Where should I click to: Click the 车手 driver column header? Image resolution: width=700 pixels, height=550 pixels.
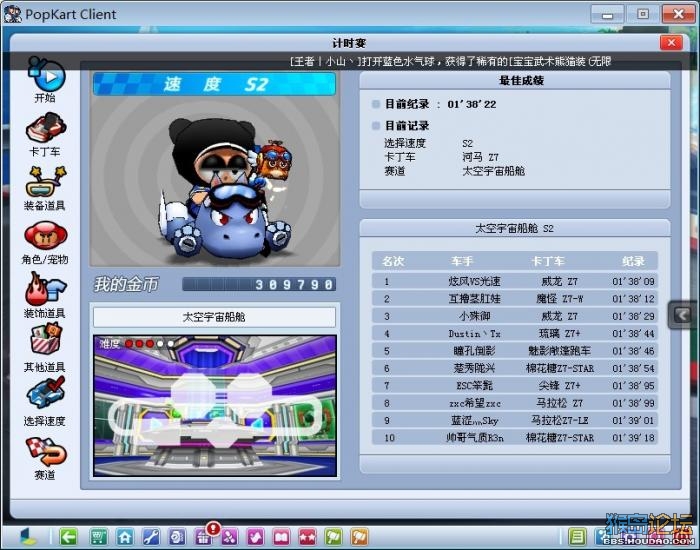coord(462,261)
